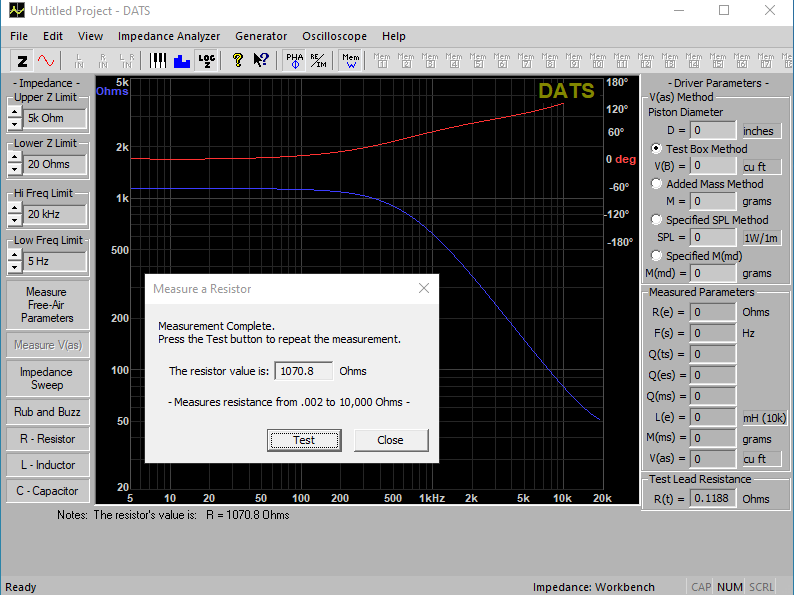
Task: Open the File menu
Action: click(x=19, y=36)
